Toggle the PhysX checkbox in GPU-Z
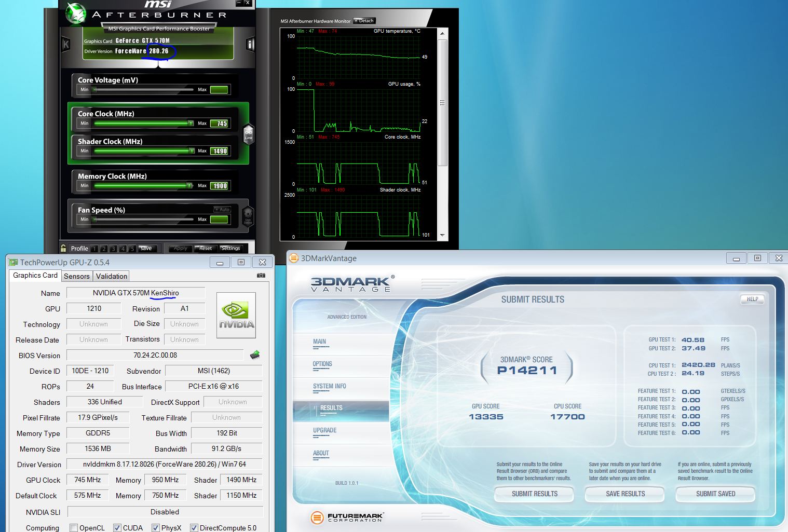 155,528
